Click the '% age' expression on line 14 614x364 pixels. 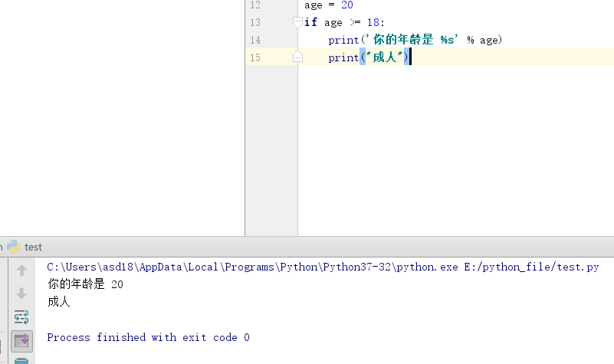tap(482, 40)
